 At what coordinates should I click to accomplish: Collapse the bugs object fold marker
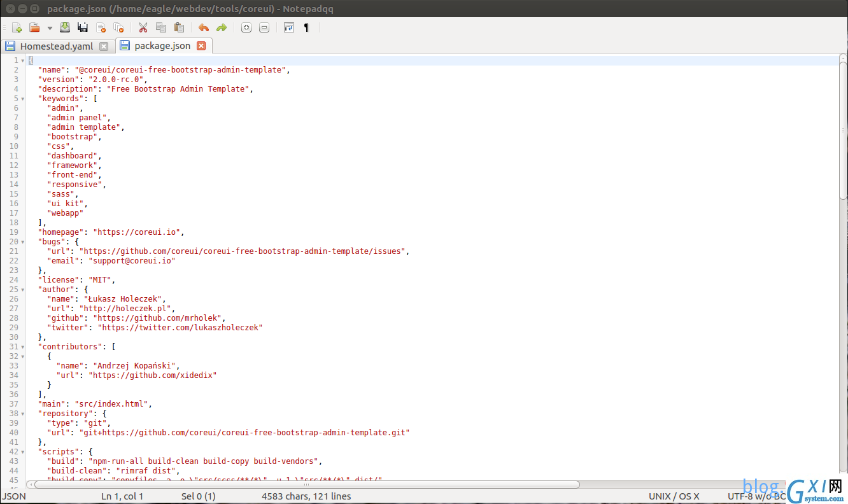[x=23, y=242]
